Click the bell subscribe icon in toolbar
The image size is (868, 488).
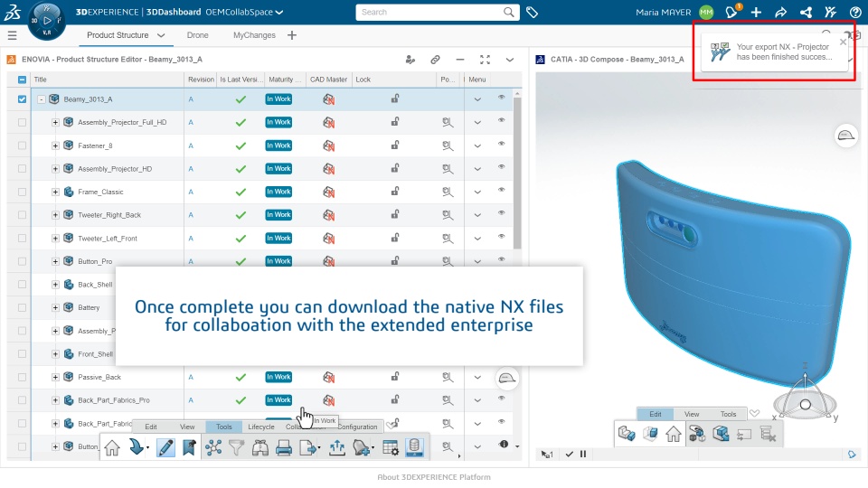[362, 447]
